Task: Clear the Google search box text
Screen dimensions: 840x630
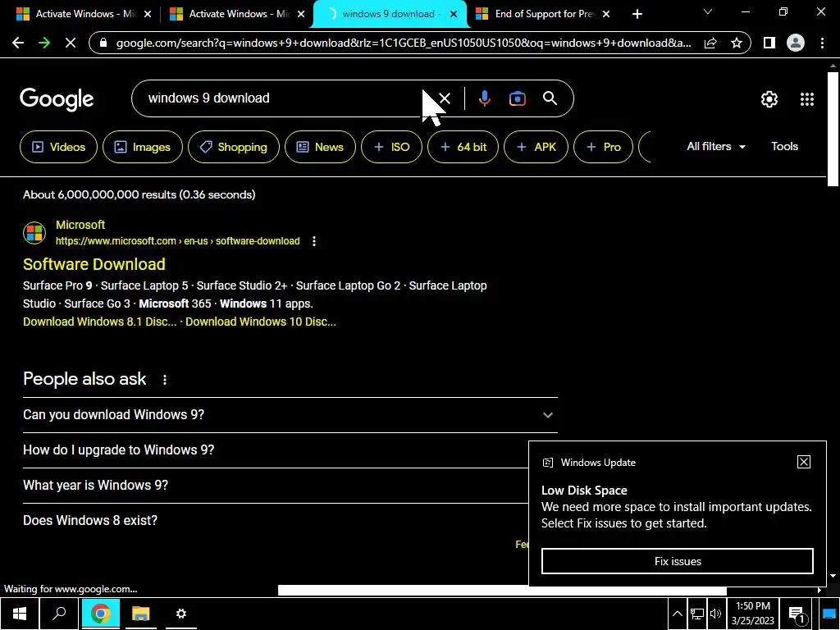Action: click(x=445, y=98)
